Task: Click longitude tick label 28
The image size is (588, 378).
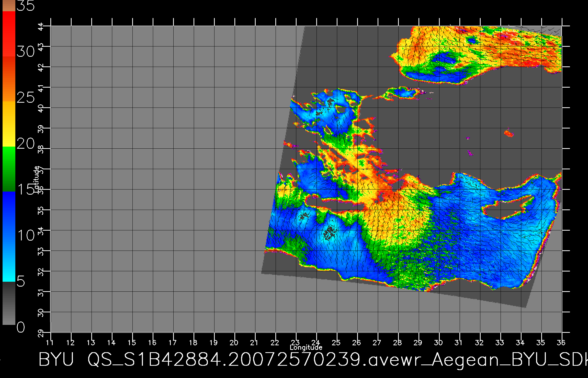Action: (398, 342)
